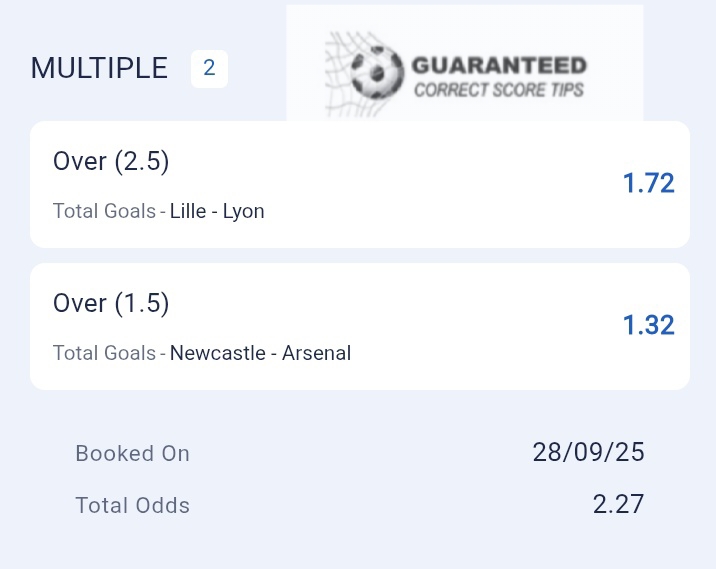Tap the 1.32 odds value

[x=648, y=325]
